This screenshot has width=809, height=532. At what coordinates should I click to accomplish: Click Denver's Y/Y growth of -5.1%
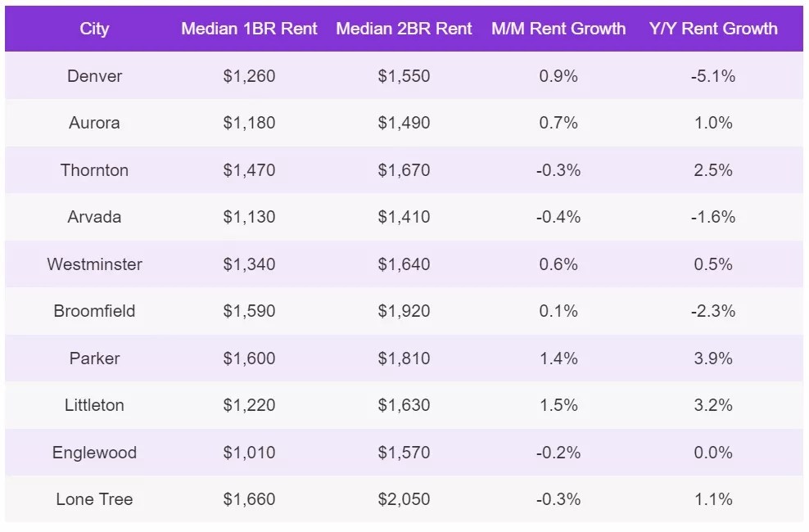(x=712, y=76)
